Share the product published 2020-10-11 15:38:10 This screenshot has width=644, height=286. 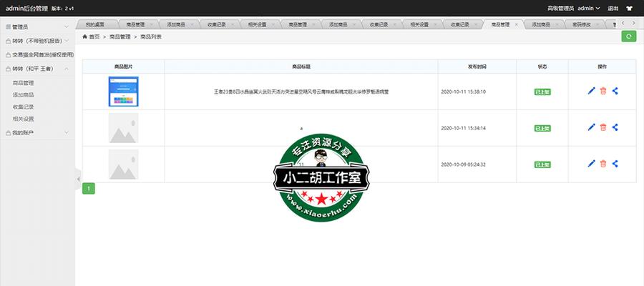[x=615, y=91]
